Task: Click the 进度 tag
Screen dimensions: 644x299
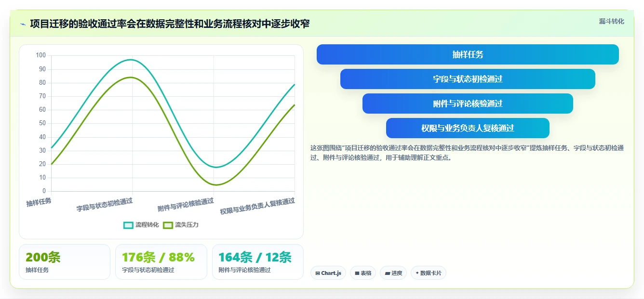Action: point(393,273)
